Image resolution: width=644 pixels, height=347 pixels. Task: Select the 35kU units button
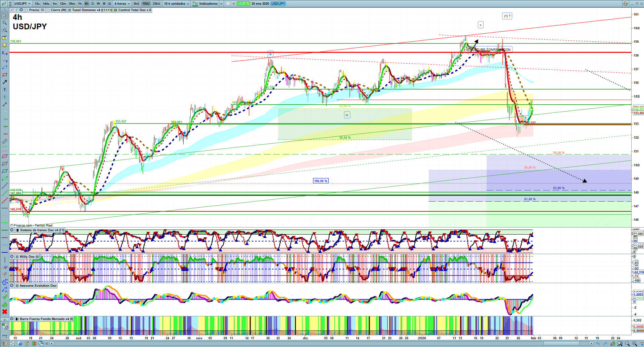pos(156,4)
